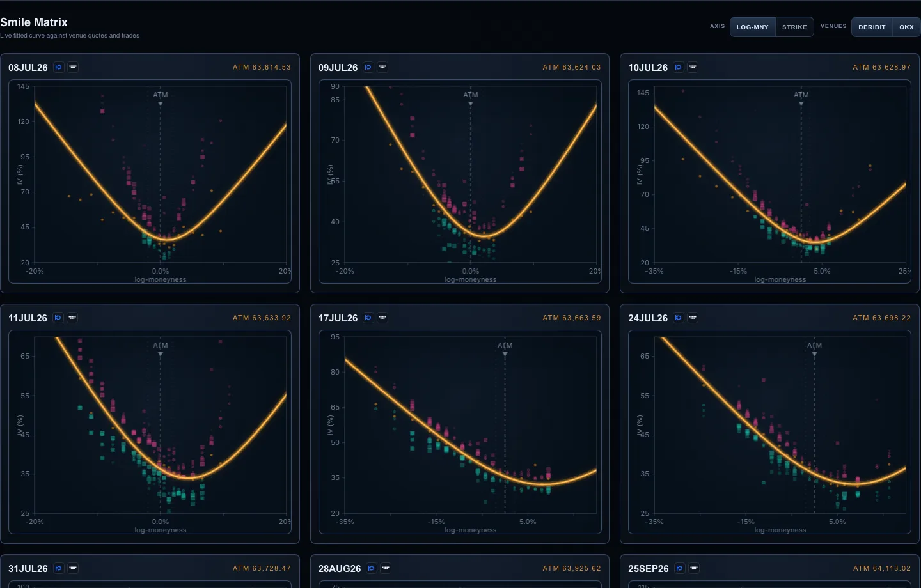Click ATM 63,663.59 value
921x588 pixels.
[572, 318]
